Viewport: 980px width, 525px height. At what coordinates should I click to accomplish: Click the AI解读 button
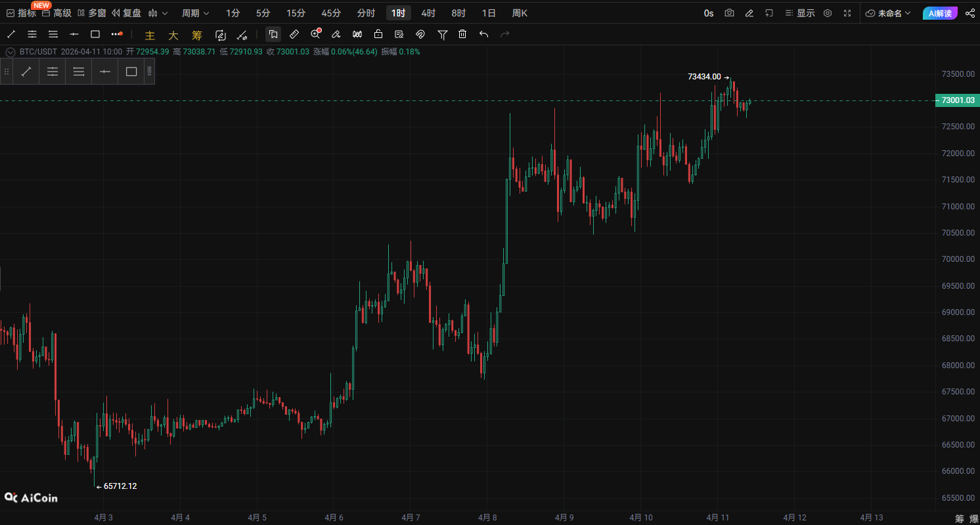(940, 13)
